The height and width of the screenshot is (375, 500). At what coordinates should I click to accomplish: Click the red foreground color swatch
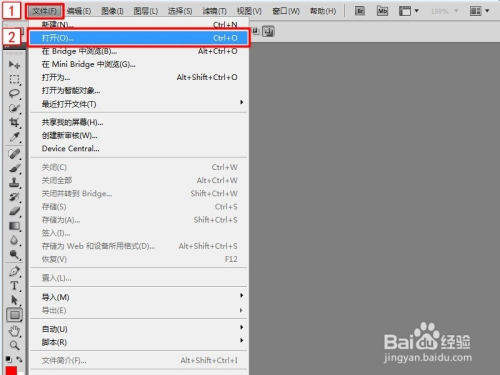point(11,371)
